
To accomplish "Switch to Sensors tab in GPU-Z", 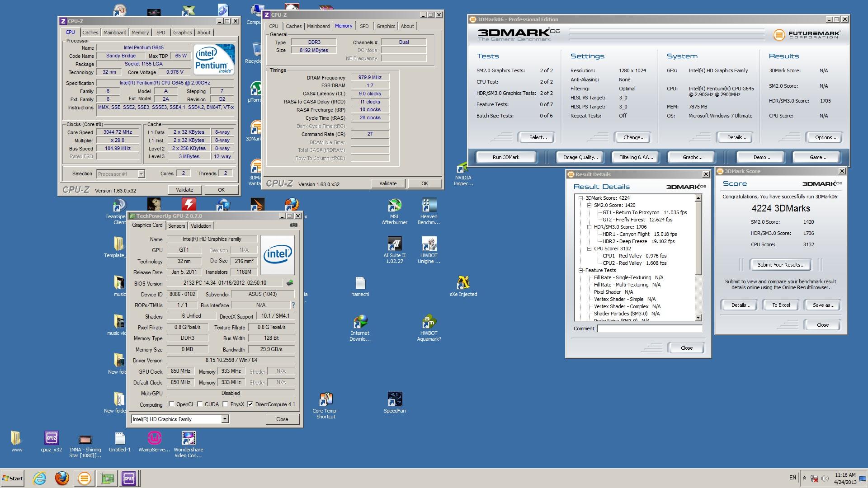I will 177,226.
